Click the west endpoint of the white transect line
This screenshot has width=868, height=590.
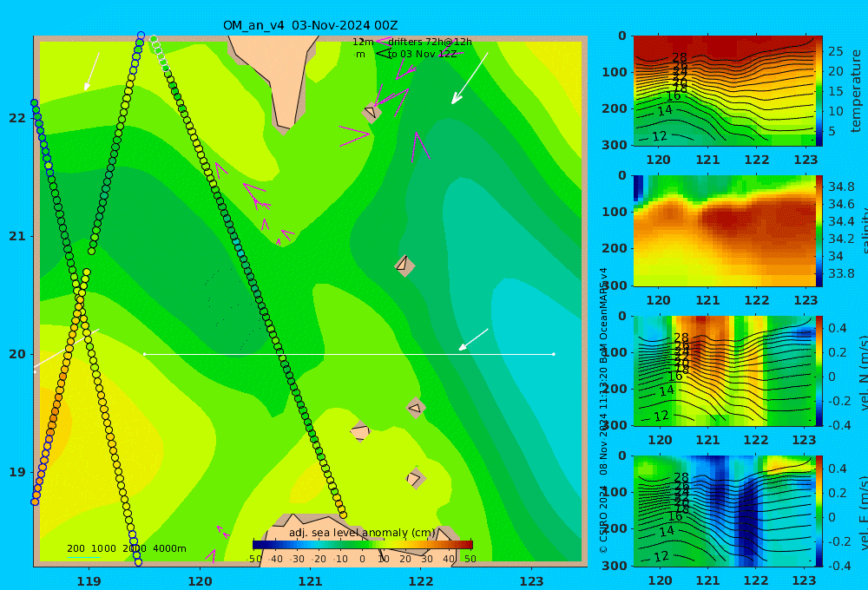(144, 354)
